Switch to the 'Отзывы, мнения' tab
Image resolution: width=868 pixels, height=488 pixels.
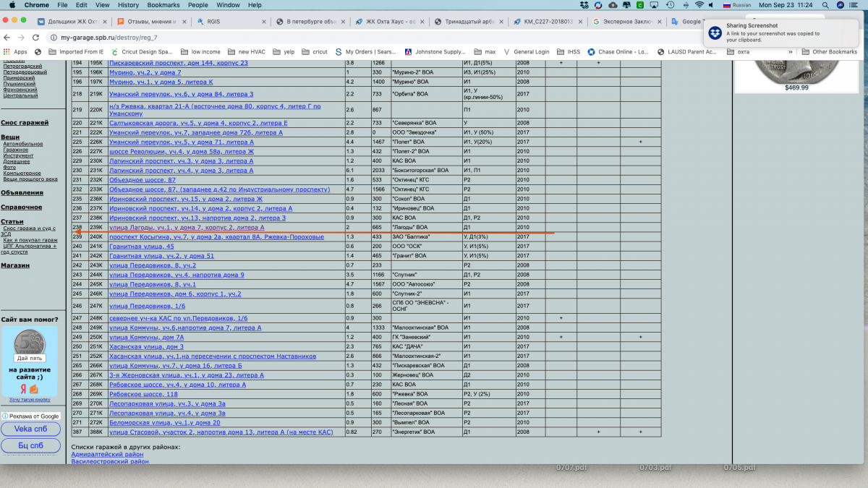(152, 22)
